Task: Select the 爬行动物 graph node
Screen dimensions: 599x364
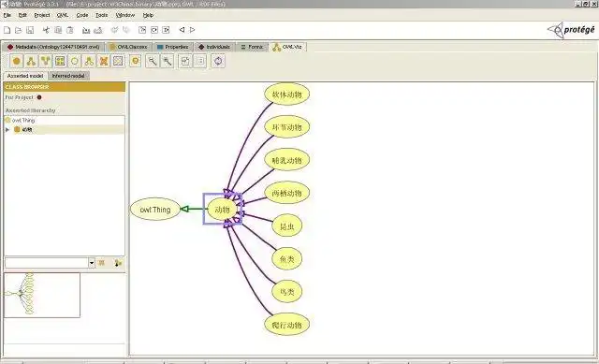Action: (287, 325)
